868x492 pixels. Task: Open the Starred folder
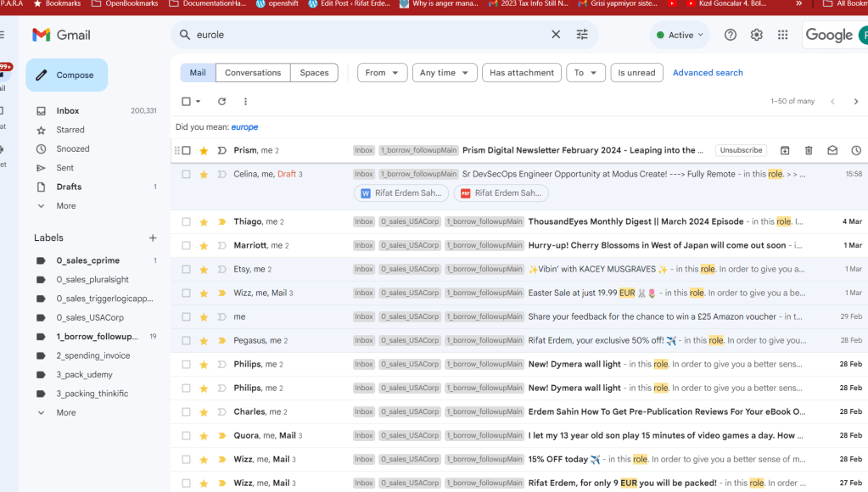click(x=70, y=130)
